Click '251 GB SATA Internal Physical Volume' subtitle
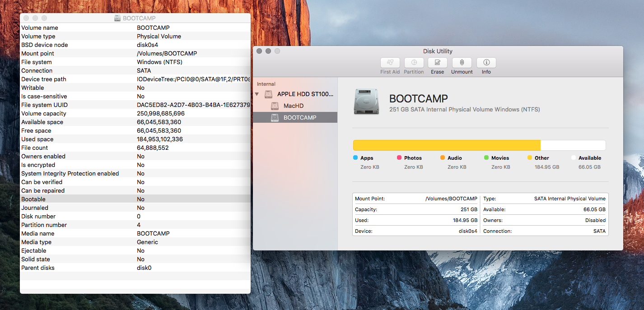Viewport: 644px width, 310px height. coord(465,110)
